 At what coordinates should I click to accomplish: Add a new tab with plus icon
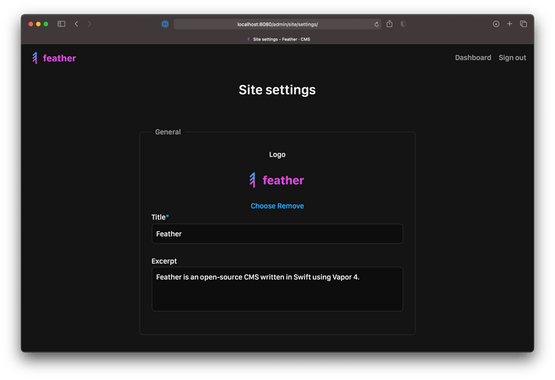click(509, 24)
